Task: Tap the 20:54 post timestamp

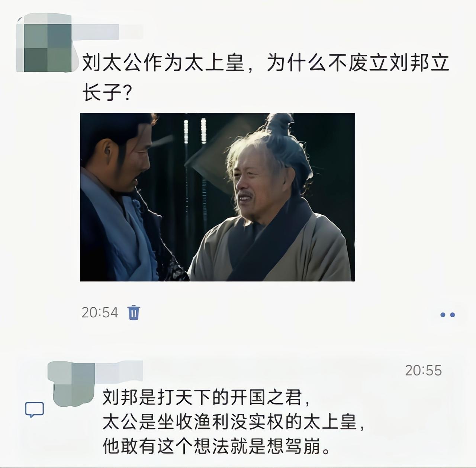Action: pyautogui.click(x=100, y=312)
